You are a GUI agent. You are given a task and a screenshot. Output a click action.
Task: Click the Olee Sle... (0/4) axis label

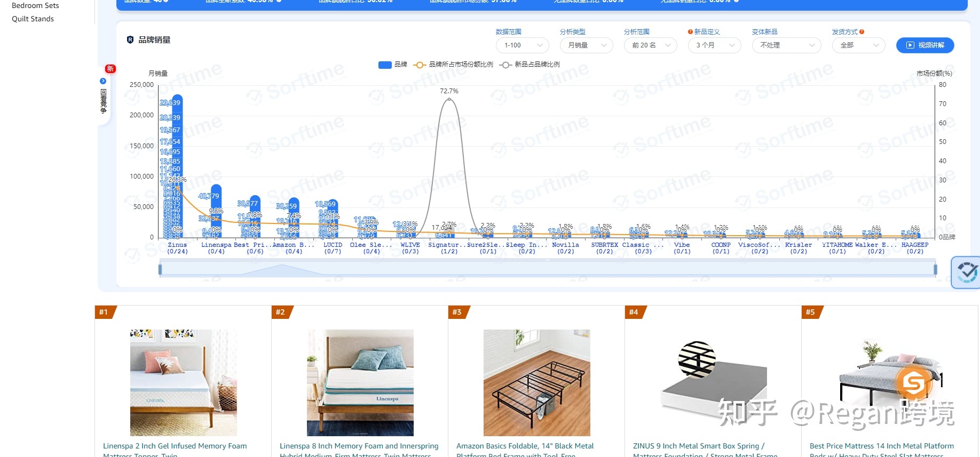pyautogui.click(x=372, y=248)
